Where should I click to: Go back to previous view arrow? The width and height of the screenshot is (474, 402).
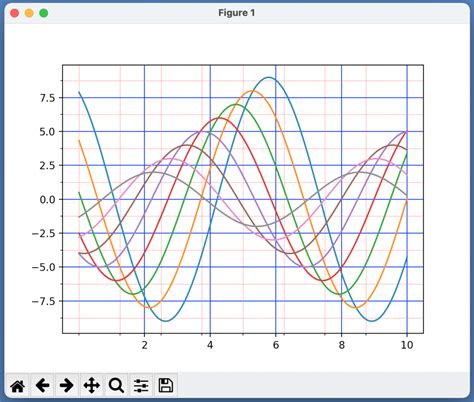tap(42, 386)
